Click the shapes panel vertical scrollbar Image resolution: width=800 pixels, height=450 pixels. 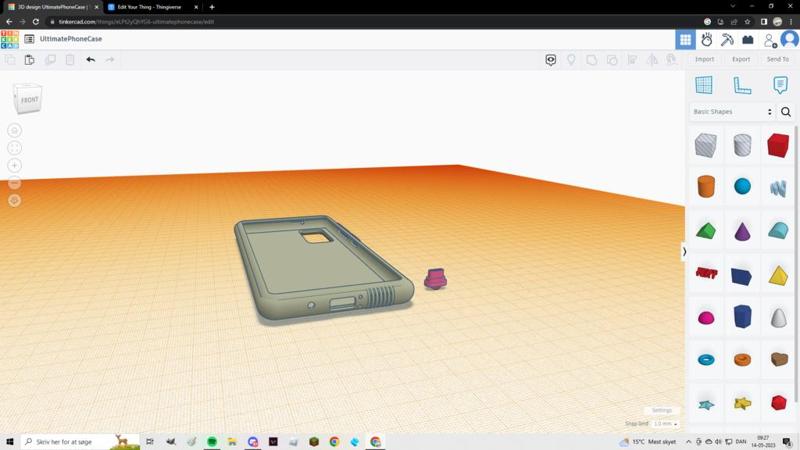(796, 265)
